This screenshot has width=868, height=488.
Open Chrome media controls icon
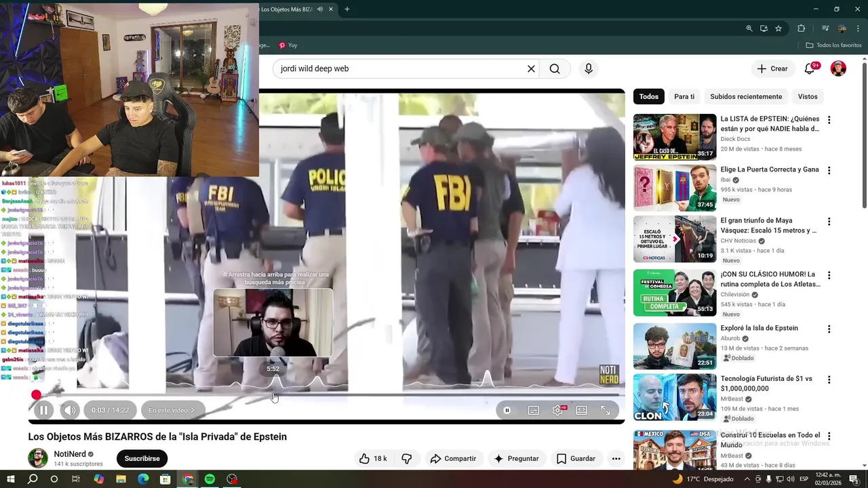point(825,28)
